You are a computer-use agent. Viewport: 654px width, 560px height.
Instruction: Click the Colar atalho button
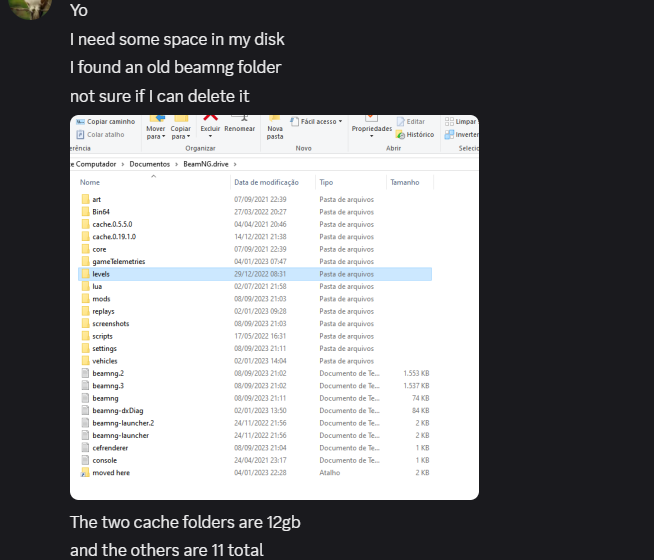coord(101,134)
